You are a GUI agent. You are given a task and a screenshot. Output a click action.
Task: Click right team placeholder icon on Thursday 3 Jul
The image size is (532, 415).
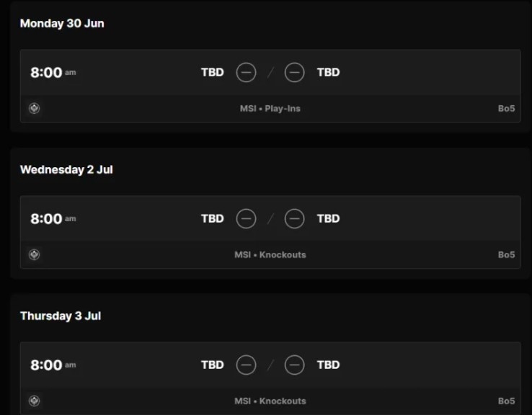click(x=294, y=365)
